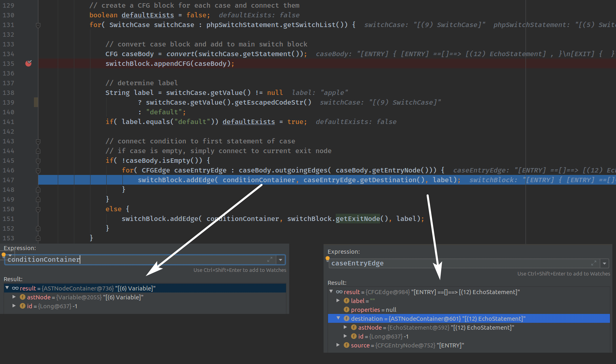The image size is (616, 364).
Task: Click outgoingEdges call on line 146
Action: pyautogui.click(x=301, y=170)
